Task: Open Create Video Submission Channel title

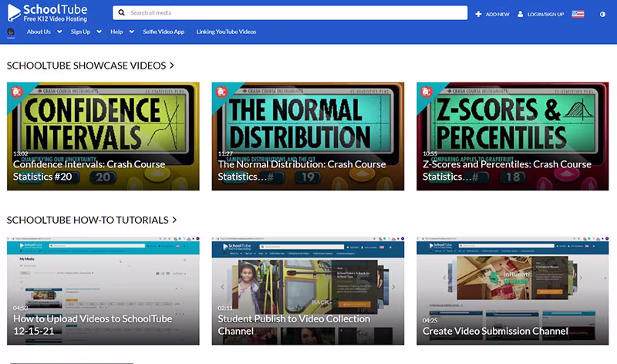Action: (495, 332)
